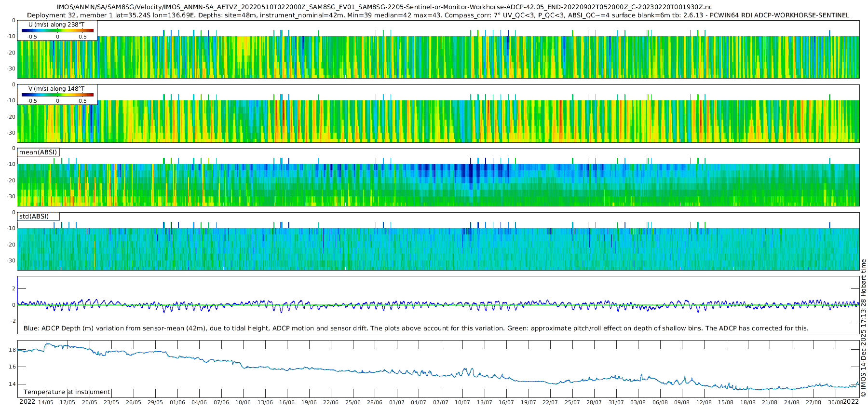This screenshot has width=868, height=410.
Task: Select the std(ABSI) panel label
Action: (34, 217)
